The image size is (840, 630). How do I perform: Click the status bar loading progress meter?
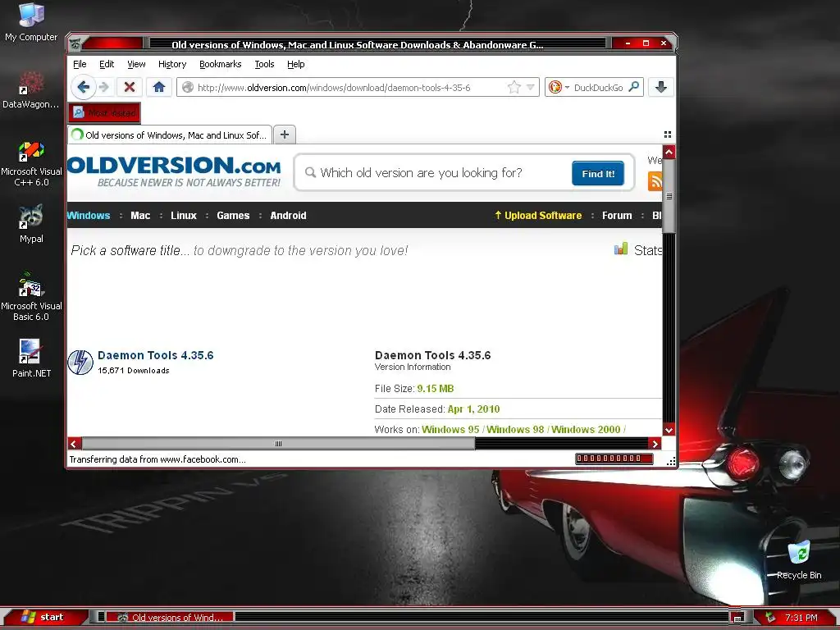pyautogui.click(x=614, y=459)
